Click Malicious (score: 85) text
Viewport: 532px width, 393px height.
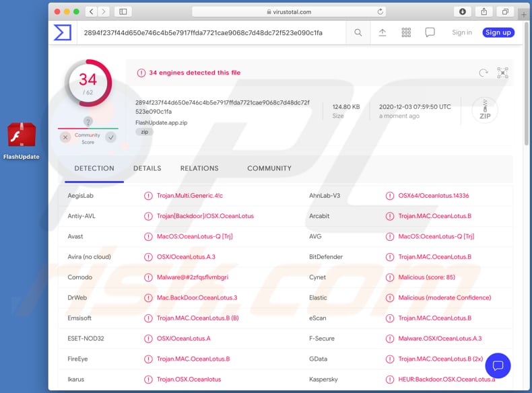tap(426, 277)
